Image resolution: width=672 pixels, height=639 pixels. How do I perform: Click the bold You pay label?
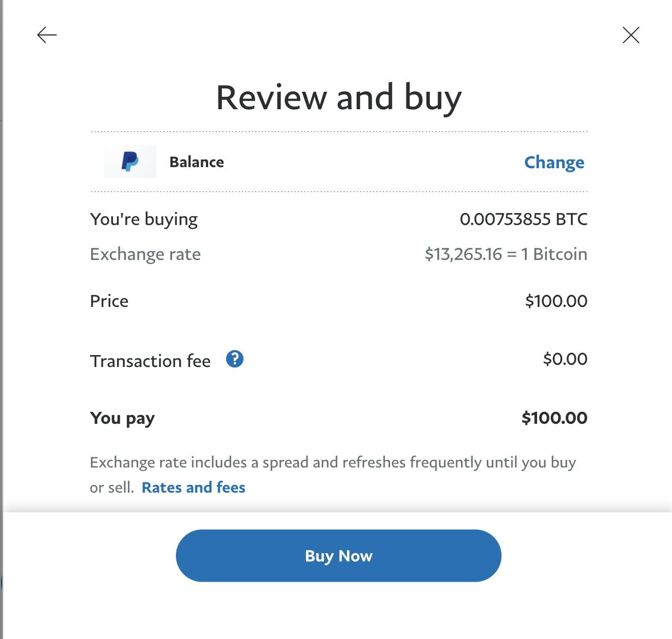pyautogui.click(x=122, y=418)
